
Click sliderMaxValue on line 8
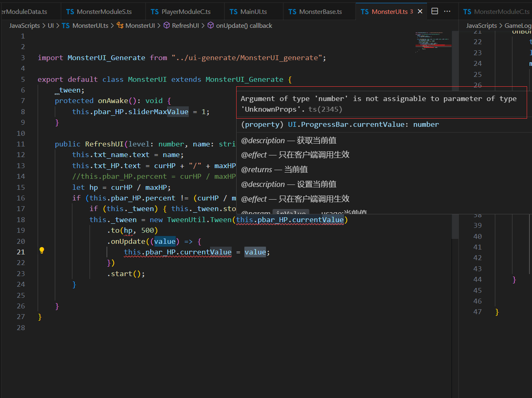[x=159, y=112]
